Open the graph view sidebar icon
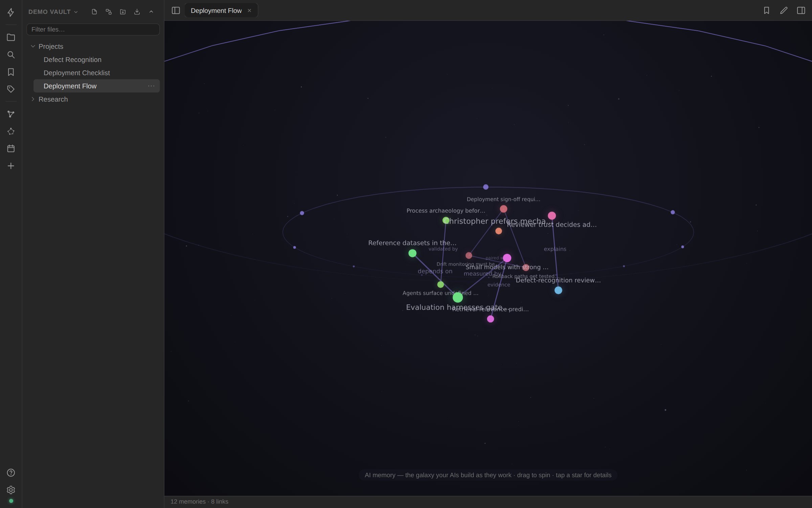812x508 pixels. coord(11,114)
